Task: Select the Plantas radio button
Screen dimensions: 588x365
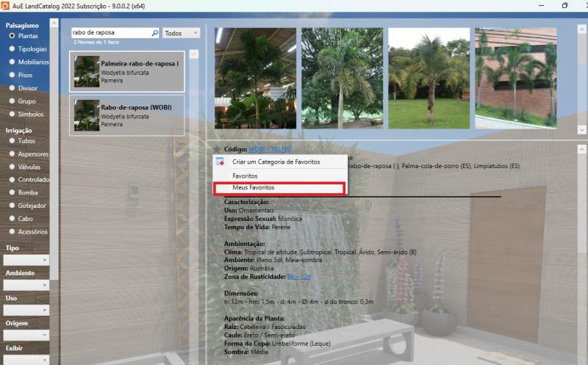Action: 12,35
